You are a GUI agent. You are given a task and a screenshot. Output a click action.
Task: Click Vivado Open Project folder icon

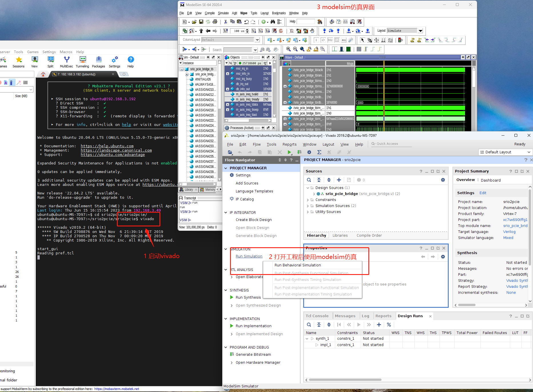pos(230,152)
